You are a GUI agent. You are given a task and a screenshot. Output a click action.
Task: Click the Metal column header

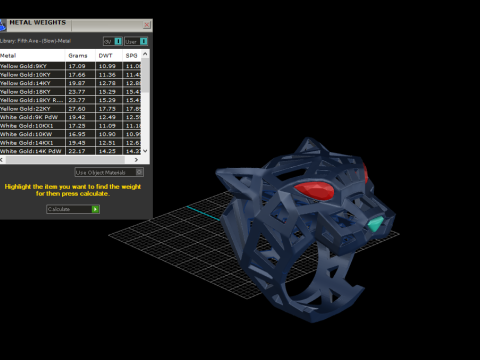click(32, 55)
